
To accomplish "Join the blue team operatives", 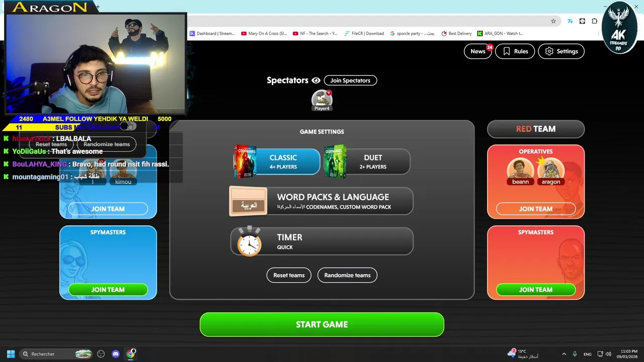I will coord(108,209).
